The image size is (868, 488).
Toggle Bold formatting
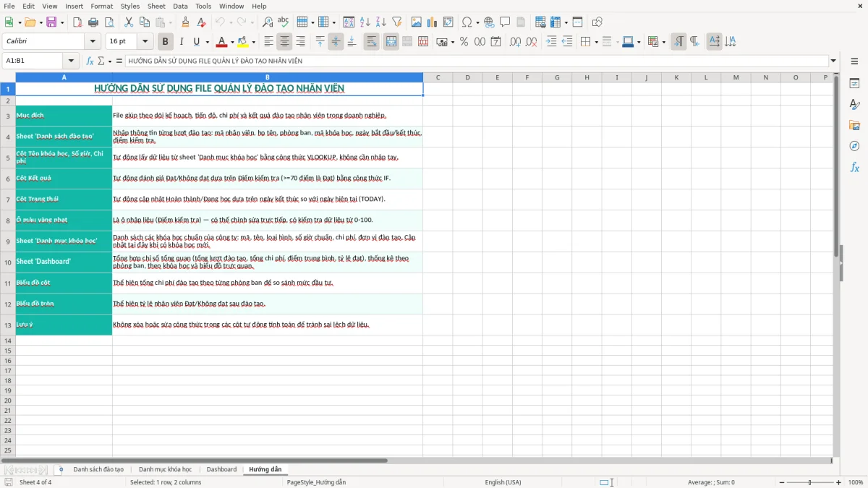[x=166, y=42]
